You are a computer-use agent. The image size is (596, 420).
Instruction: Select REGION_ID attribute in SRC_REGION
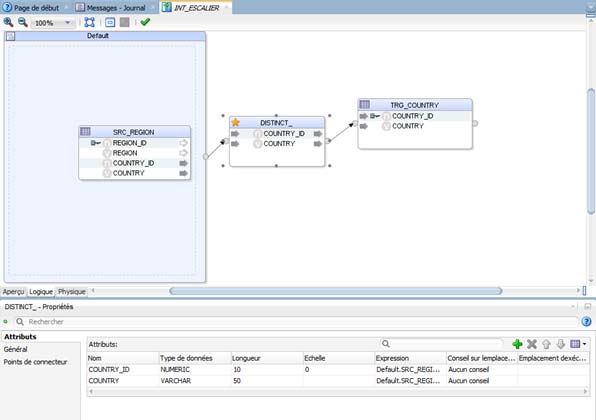[130, 143]
